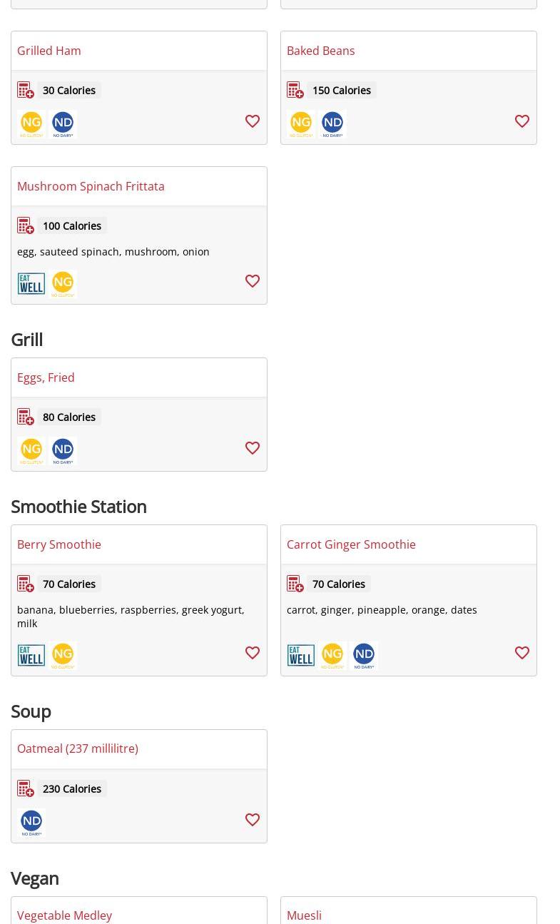
Task: Click the Baked Beans nutrition calculator icon
Action: (x=295, y=91)
